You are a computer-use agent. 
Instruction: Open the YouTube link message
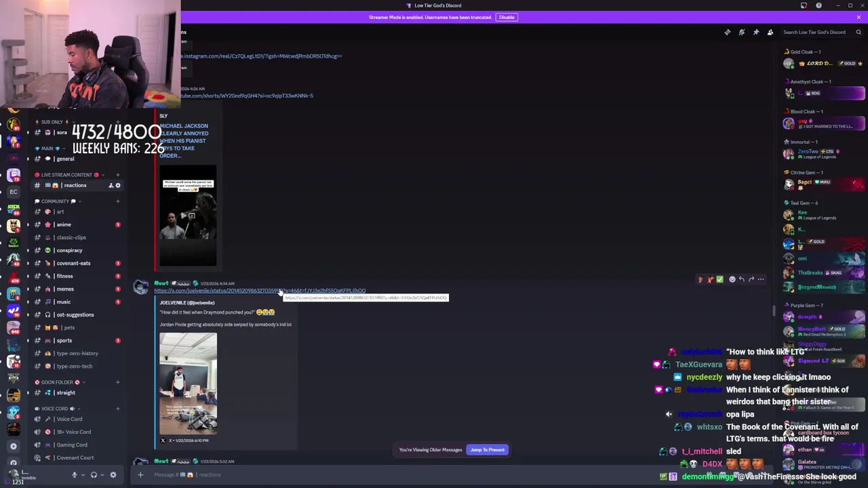247,96
